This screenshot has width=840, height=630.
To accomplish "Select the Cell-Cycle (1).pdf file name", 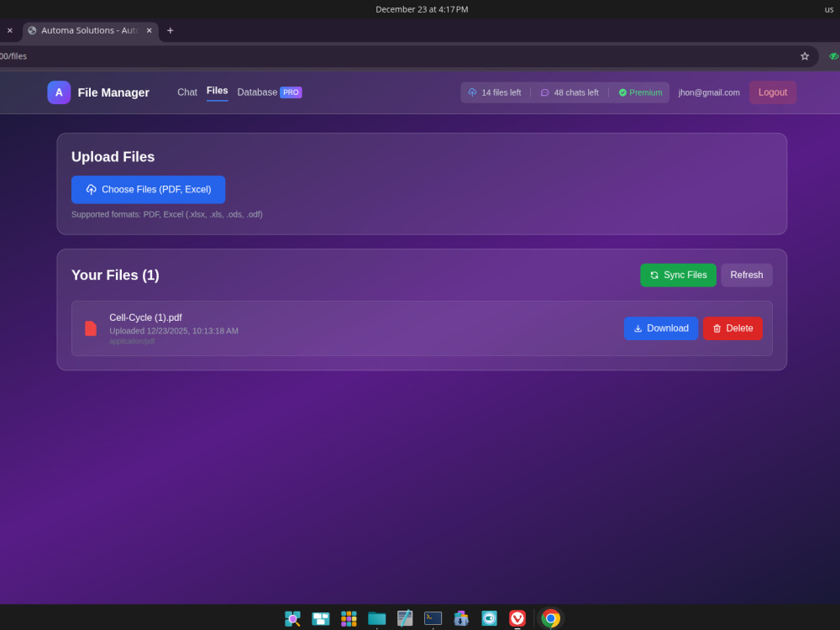I will (145, 318).
